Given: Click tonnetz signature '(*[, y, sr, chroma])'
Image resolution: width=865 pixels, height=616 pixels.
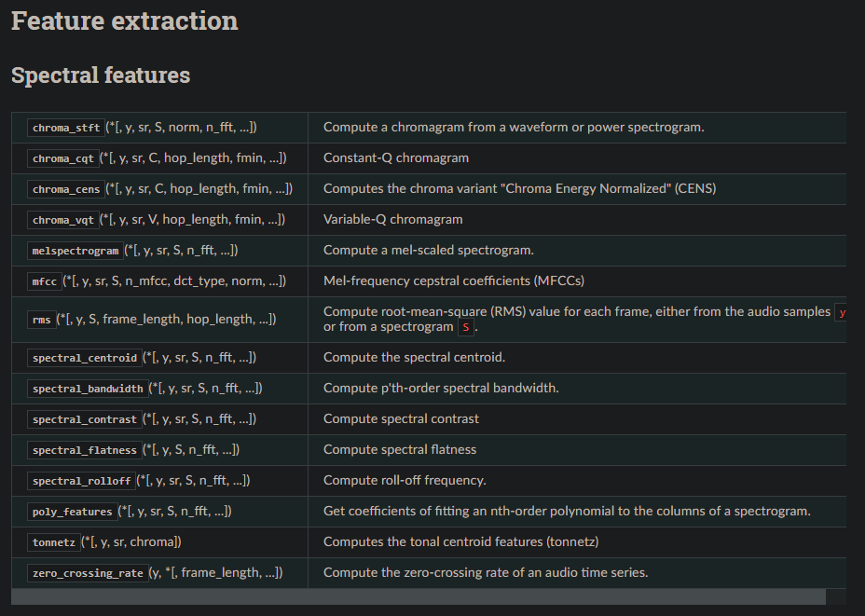Looking at the screenshot, I should 131,542.
